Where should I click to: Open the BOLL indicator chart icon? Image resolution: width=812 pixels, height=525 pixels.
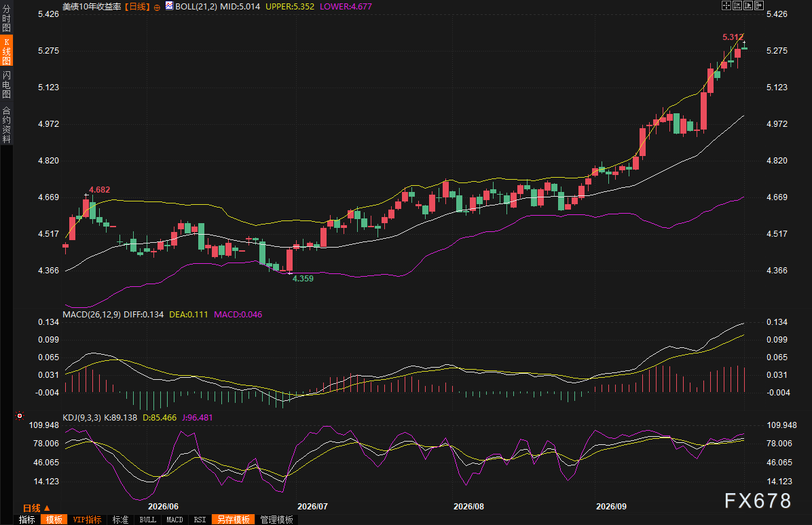pyautogui.click(x=169, y=5)
